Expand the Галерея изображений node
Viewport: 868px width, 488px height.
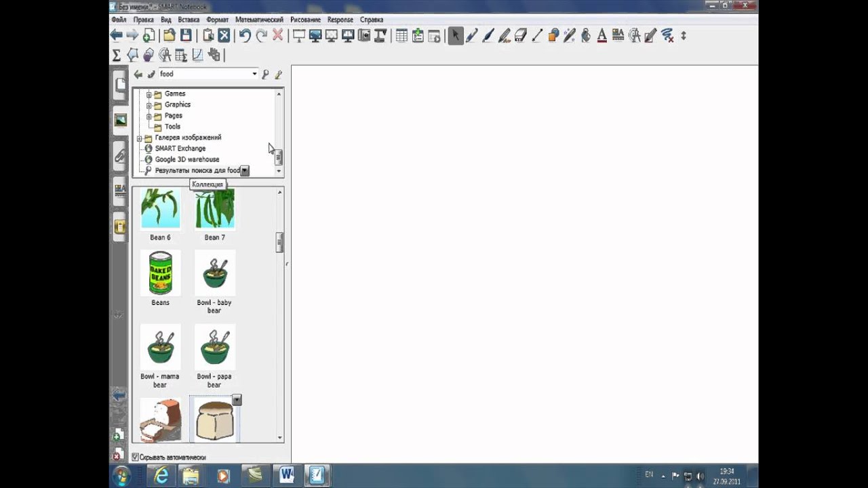coord(140,138)
